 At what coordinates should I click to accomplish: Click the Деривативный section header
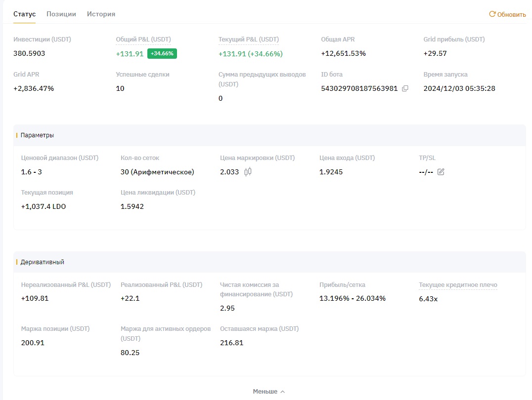coord(43,262)
